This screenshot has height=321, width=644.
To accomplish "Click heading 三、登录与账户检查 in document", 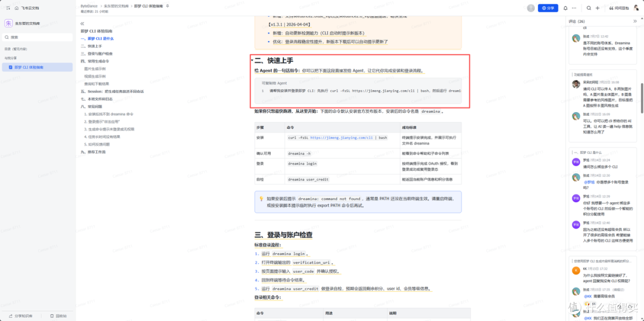I will click(284, 235).
